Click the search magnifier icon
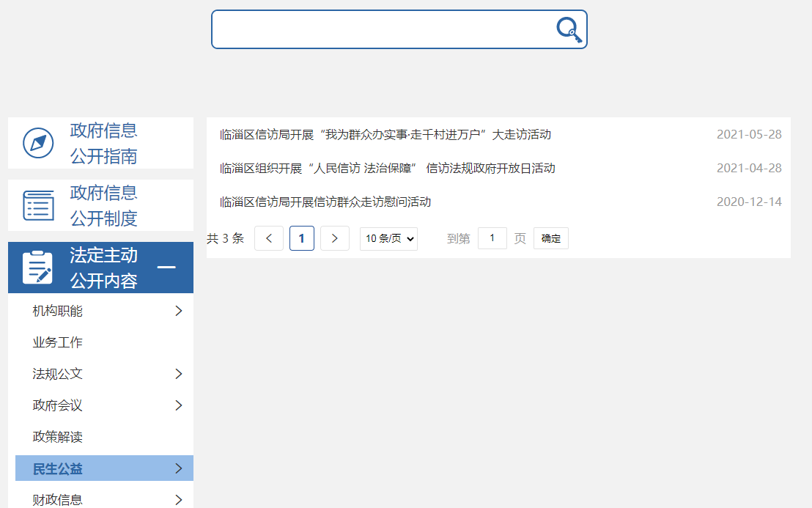812x508 pixels. coord(569,30)
